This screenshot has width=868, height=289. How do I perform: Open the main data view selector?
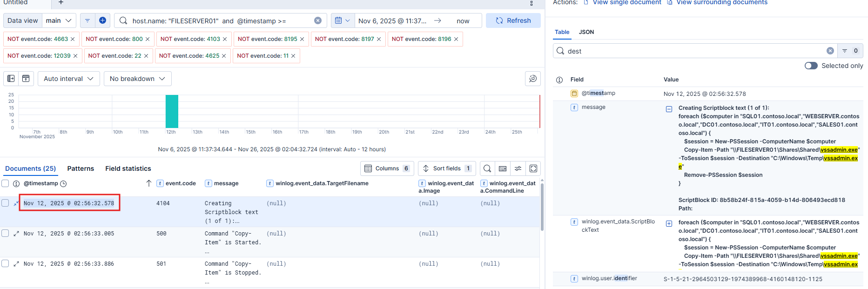click(59, 20)
